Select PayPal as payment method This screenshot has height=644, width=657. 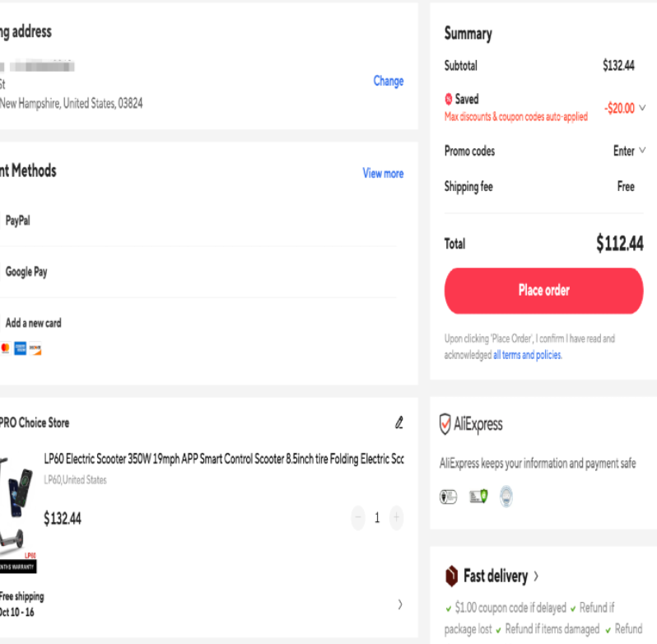click(x=18, y=221)
